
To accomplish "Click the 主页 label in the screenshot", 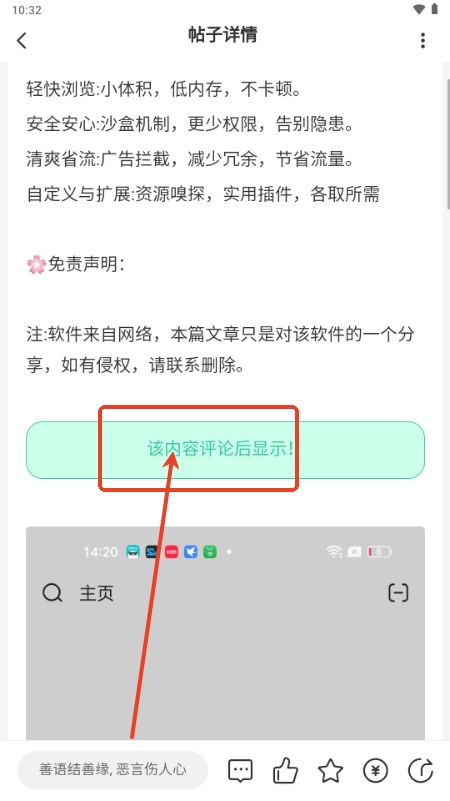I will click(96, 594).
